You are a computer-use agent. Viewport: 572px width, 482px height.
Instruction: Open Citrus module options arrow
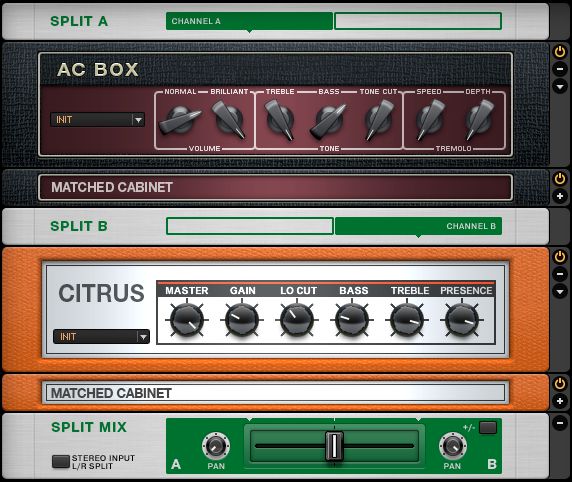tap(560, 291)
